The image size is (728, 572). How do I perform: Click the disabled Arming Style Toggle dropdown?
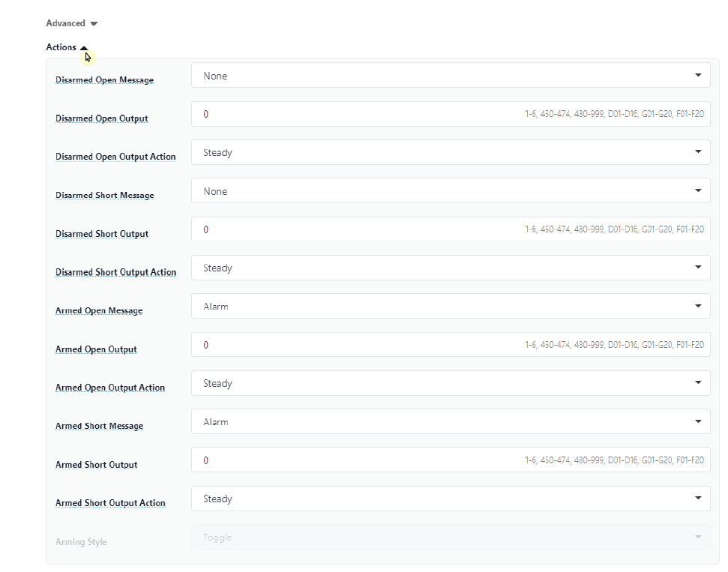tap(451, 538)
